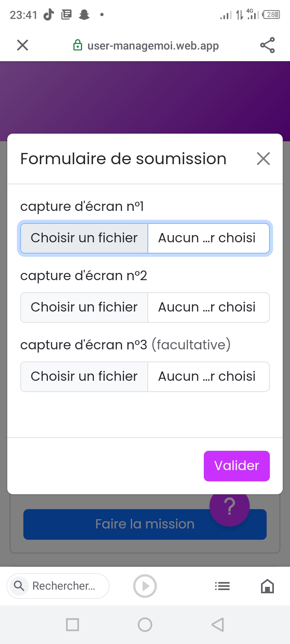Viewport: 290px width, 644px height.
Task: Choose a file for optional capture d'écran n°3
Action: 84,377
